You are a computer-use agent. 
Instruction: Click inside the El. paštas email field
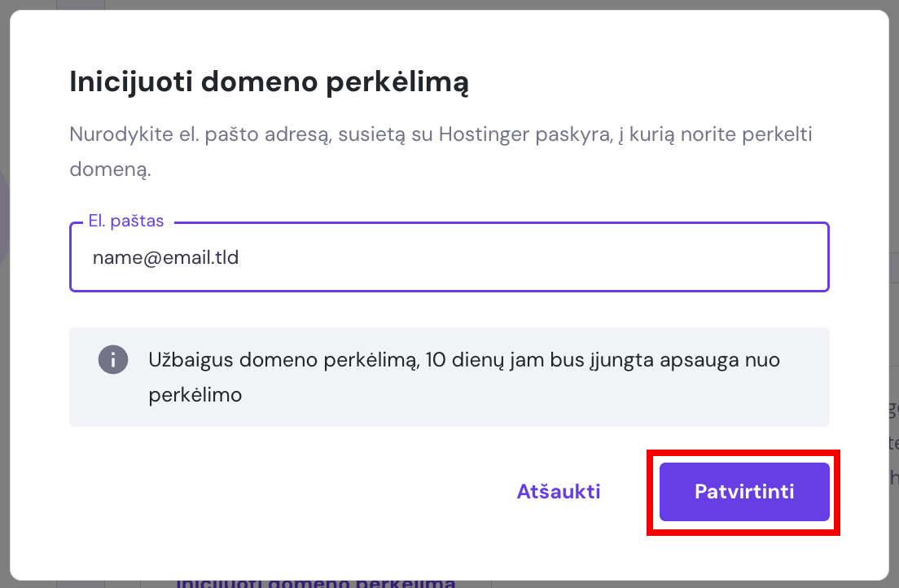click(x=448, y=257)
